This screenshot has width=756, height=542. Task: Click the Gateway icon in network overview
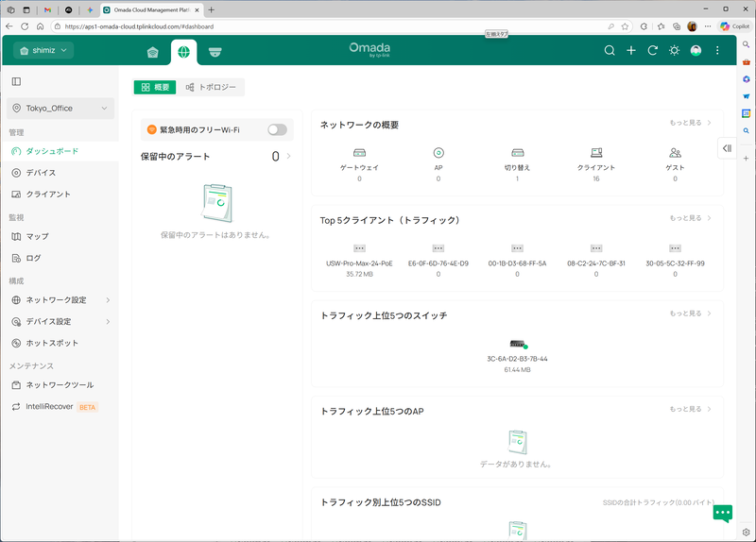tap(359, 153)
